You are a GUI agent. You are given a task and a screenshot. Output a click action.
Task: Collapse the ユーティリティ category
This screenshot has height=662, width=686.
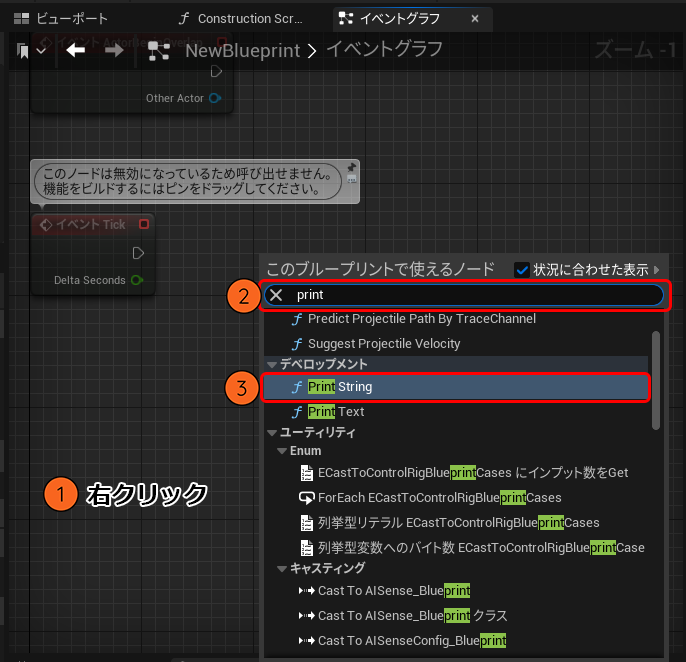coord(271,432)
